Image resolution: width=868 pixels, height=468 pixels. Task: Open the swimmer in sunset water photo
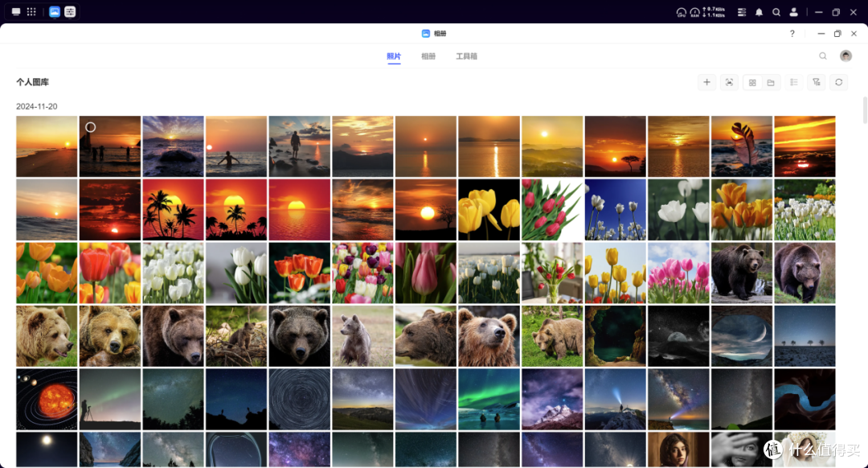click(235, 146)
